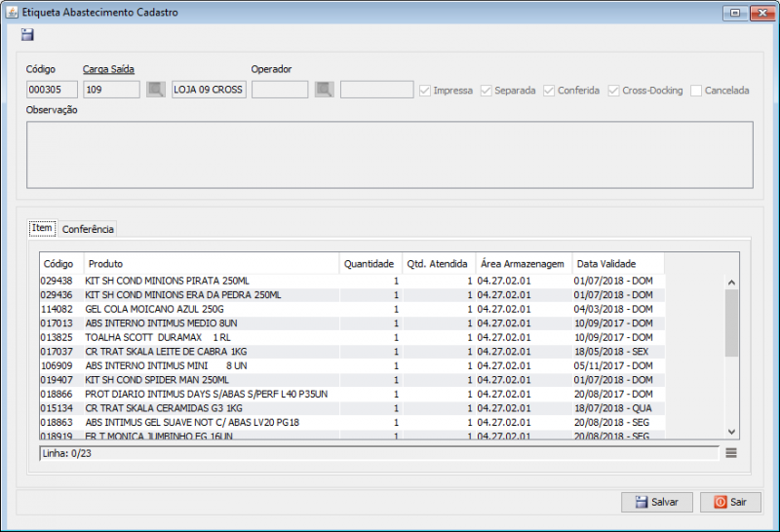Select row KIT SH COND MINIONS ERA DA PEDRA
This screenshot has height=532, width=780.
coord(352,295)
